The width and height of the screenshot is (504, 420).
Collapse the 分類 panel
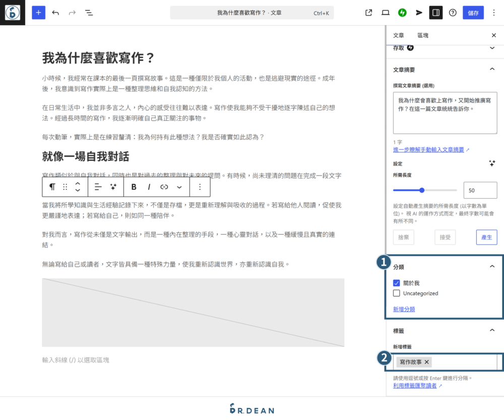pyautogui.click(x=492, y=267)
